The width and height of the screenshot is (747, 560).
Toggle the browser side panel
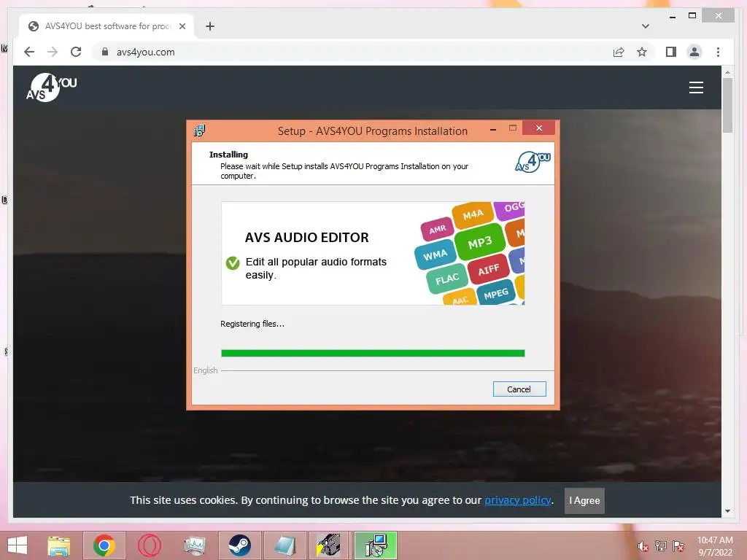671,52
